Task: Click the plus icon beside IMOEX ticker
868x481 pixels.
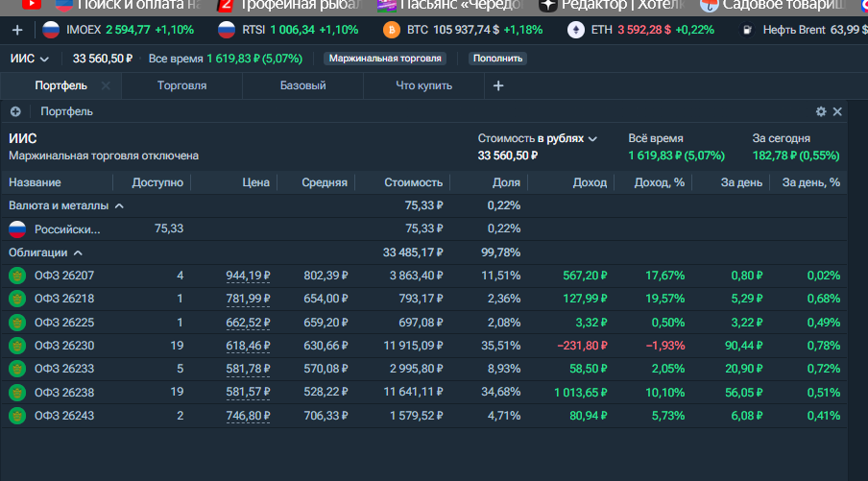Action: tap(17, 30)
